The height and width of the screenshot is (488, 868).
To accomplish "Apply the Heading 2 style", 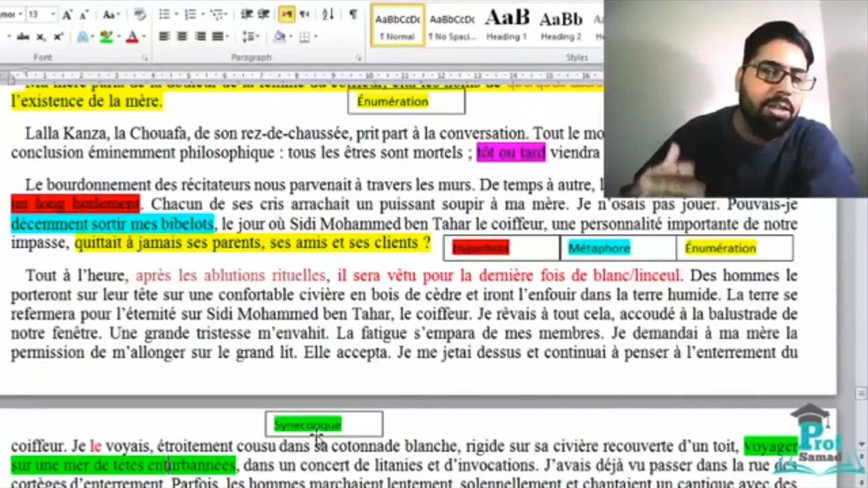I will [561, 25].
